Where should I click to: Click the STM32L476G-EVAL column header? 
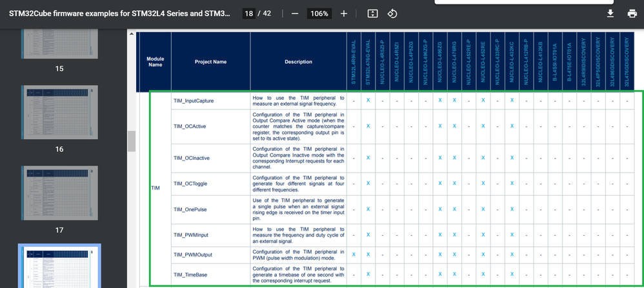coord(368,62)
